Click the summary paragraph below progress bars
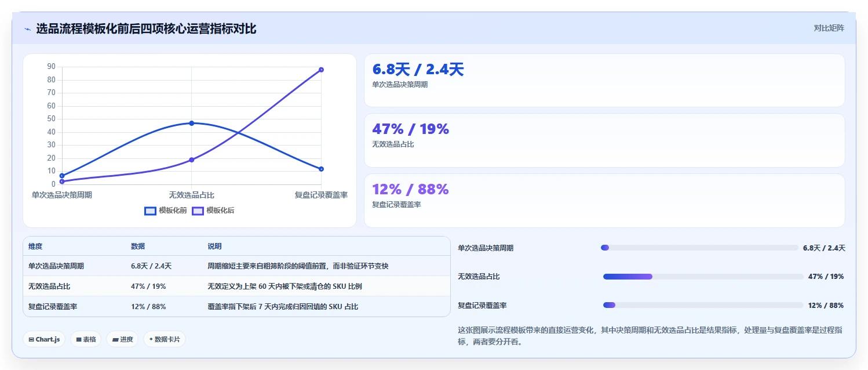This screenshot has width=868, height=370. pyautogui.click(x=650, y=336)
